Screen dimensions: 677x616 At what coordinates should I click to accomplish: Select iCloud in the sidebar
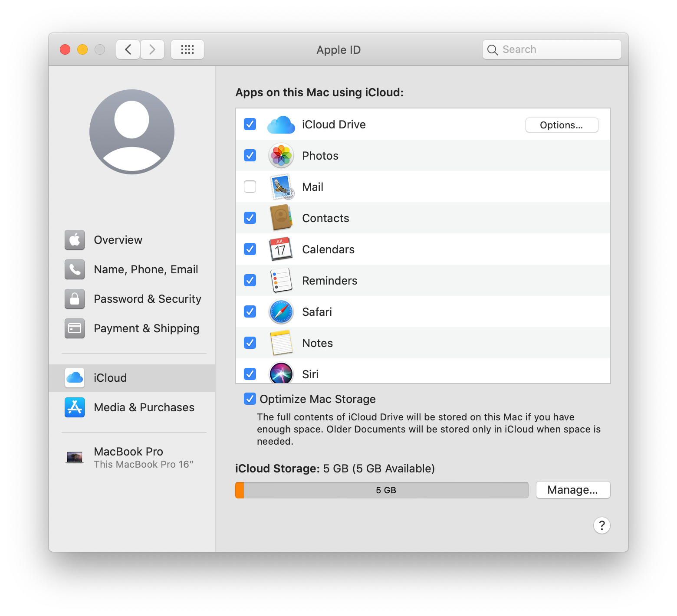(132, 378)
